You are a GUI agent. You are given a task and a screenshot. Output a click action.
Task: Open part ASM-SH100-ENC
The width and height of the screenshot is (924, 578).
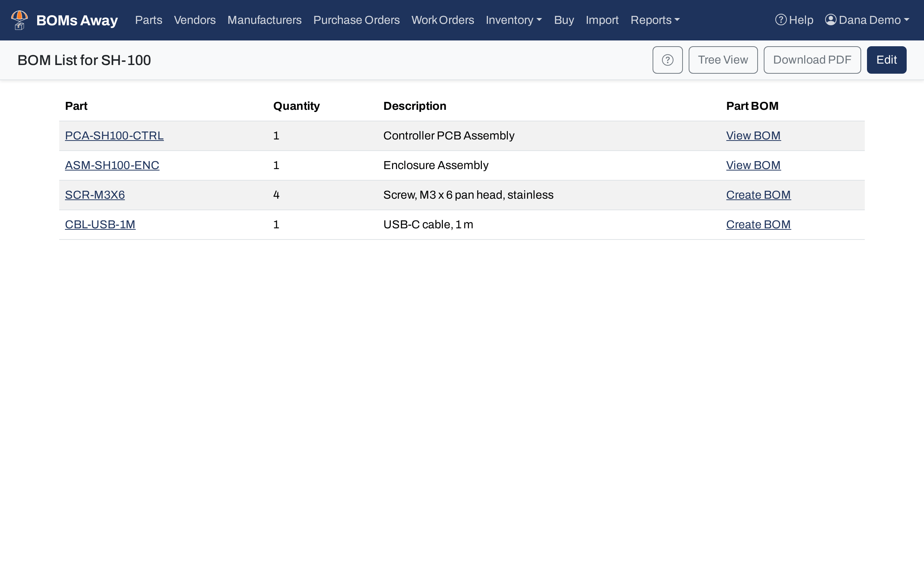[x=112, y=165]
